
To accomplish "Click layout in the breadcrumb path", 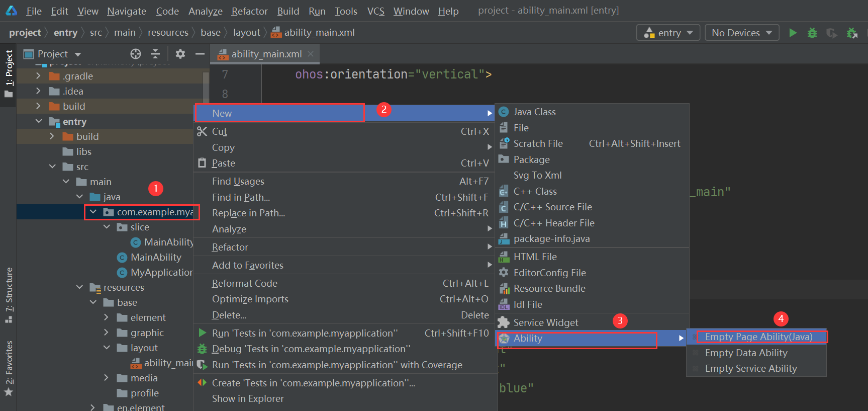I will [247, 33].
